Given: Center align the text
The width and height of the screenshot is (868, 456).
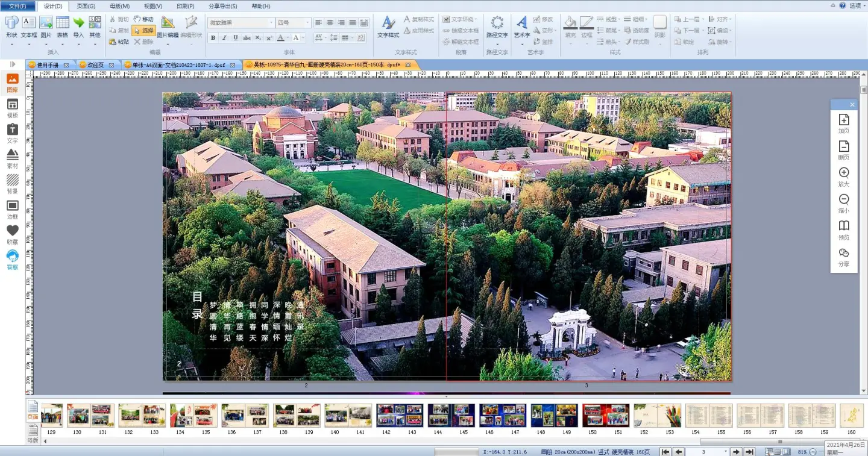Looking at the screenshot, I should point(330,23).
